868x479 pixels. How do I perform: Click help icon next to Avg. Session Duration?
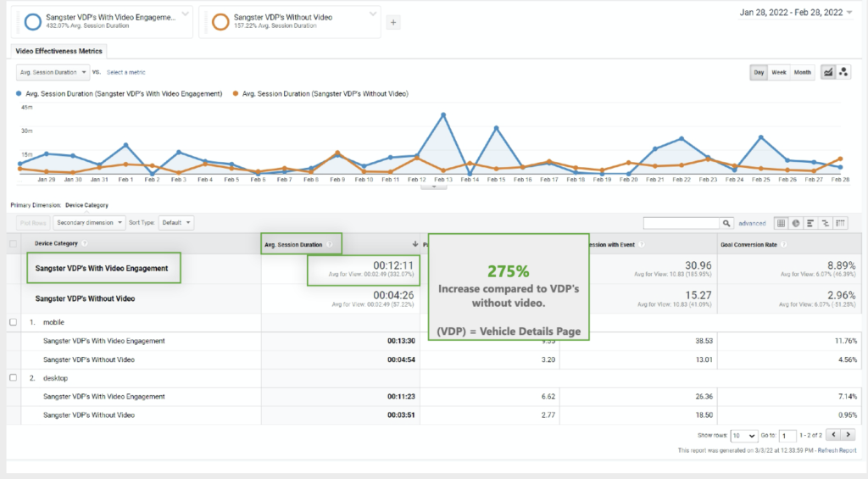coord(330,244)
